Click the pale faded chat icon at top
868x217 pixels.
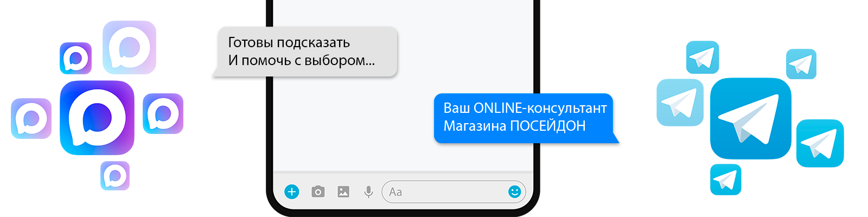click(129, 47)
